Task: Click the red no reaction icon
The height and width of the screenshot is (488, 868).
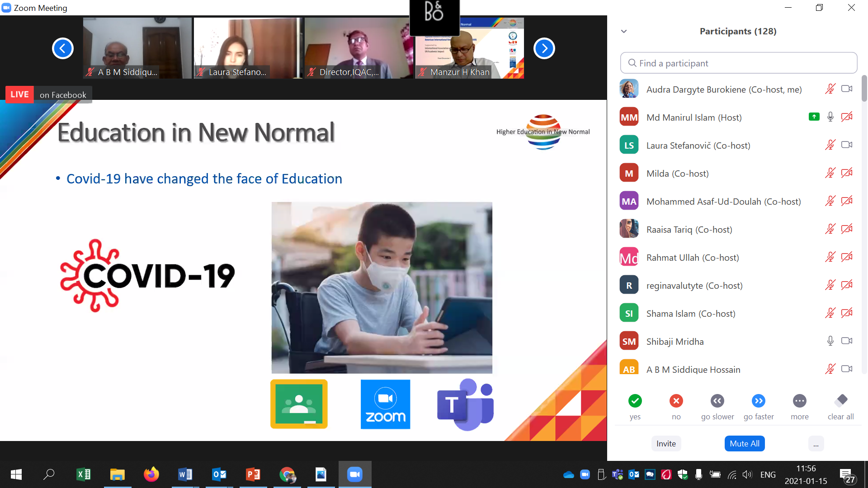Action: tap(676, 401)
